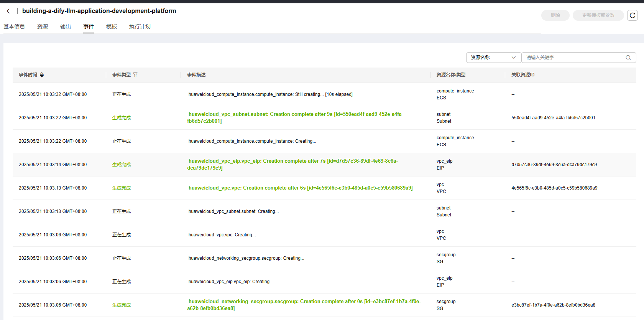The image size is (644, 320).
Task: Switch to the 输出 tab
Action: [66, 26]
